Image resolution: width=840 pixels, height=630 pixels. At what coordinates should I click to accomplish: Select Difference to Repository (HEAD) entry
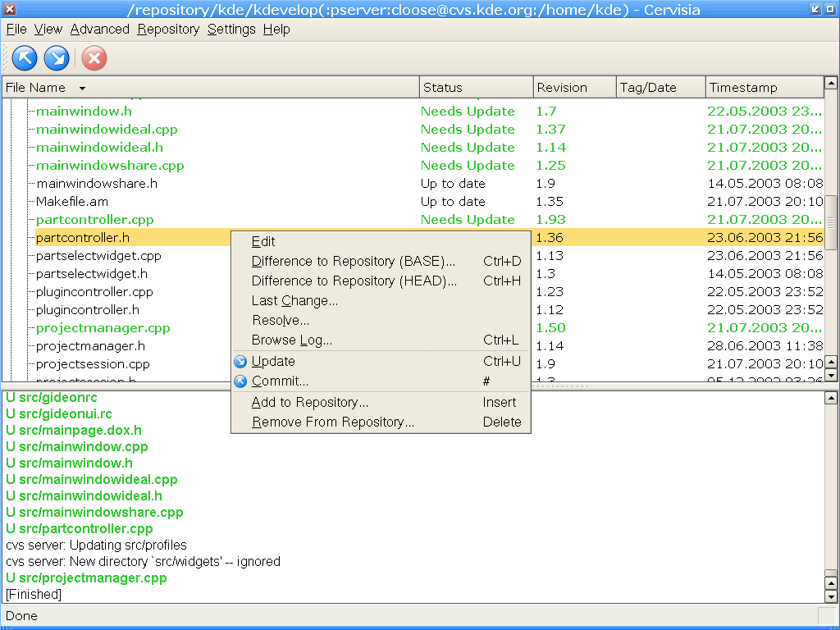tap(381, 281)
